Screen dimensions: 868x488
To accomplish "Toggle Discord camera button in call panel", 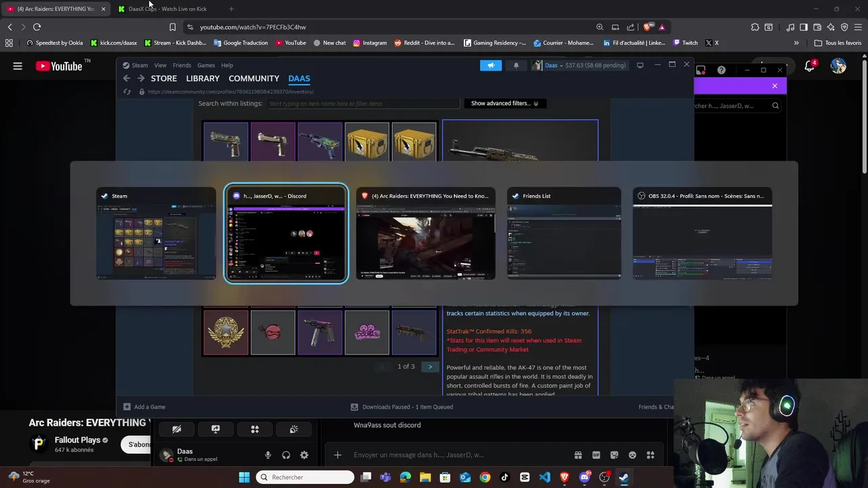I will pos(176,429).
